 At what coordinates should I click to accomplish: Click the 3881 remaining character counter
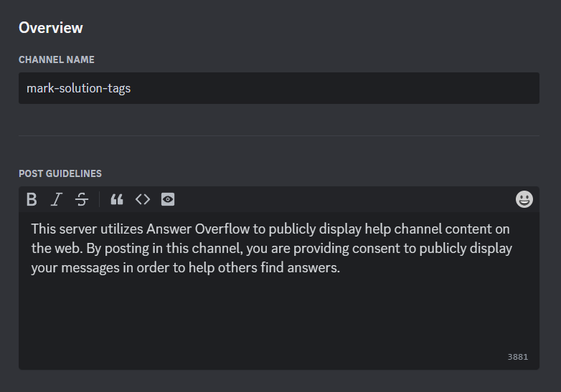[x=518, y=357]
